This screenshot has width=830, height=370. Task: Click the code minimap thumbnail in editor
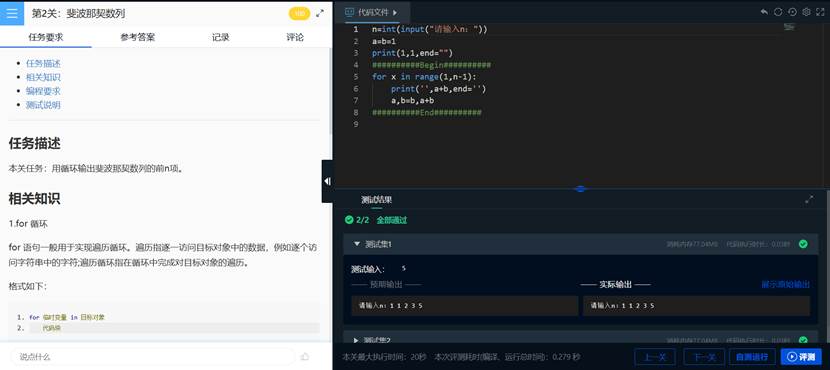coord(789,27)
